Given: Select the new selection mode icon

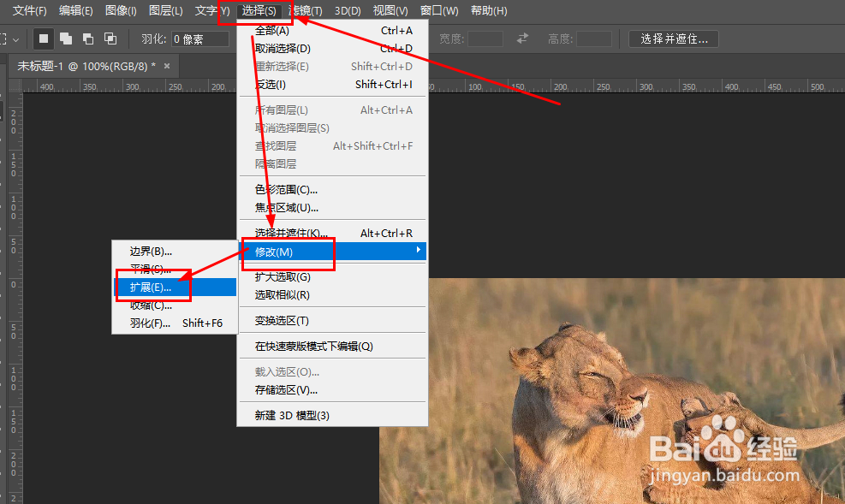Looking at the screenshot, I should (x=44, y=39).
